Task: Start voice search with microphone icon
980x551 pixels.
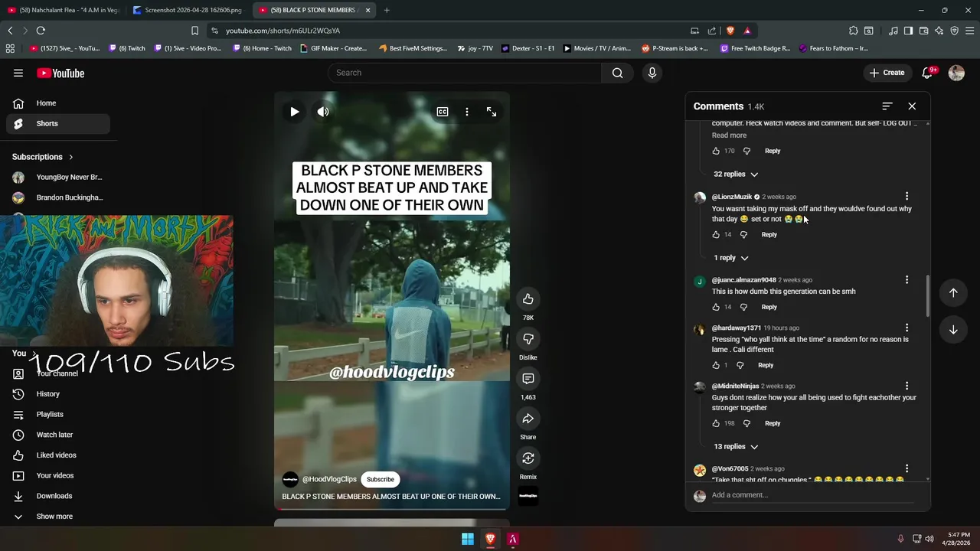Action: [652, 73]
